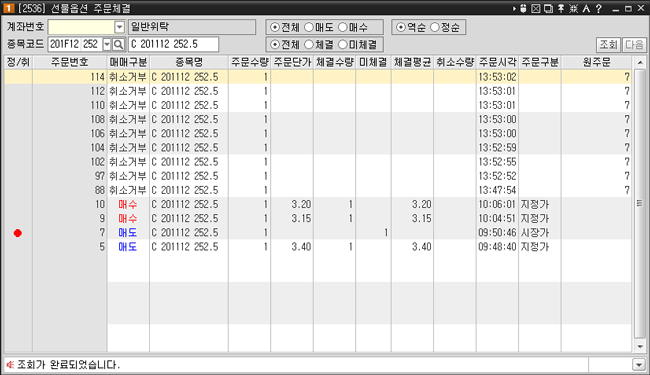Click the 취소거부 cell of order 104

tap(128, 148)
